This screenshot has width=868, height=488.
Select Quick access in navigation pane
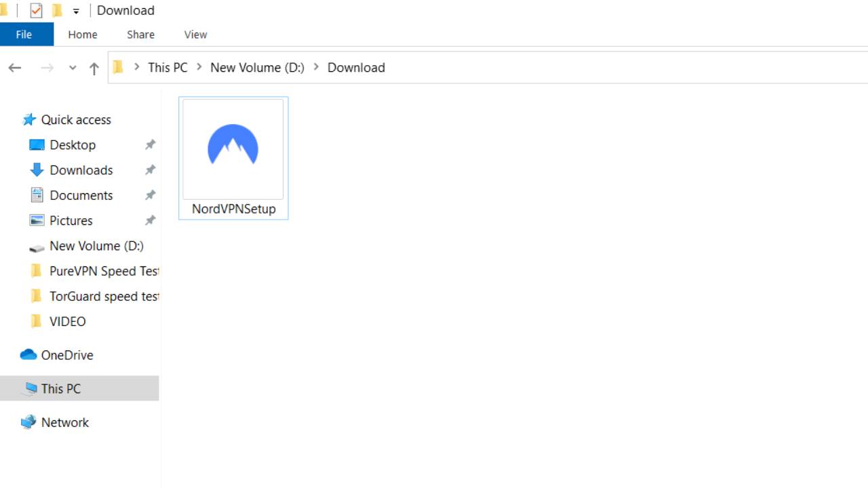(76, 120)
